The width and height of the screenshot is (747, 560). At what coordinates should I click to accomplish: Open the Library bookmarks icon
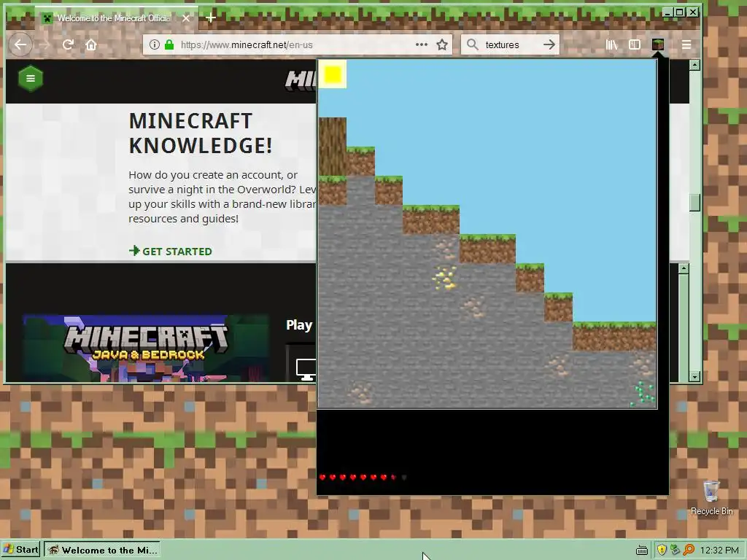pos(612,44)
